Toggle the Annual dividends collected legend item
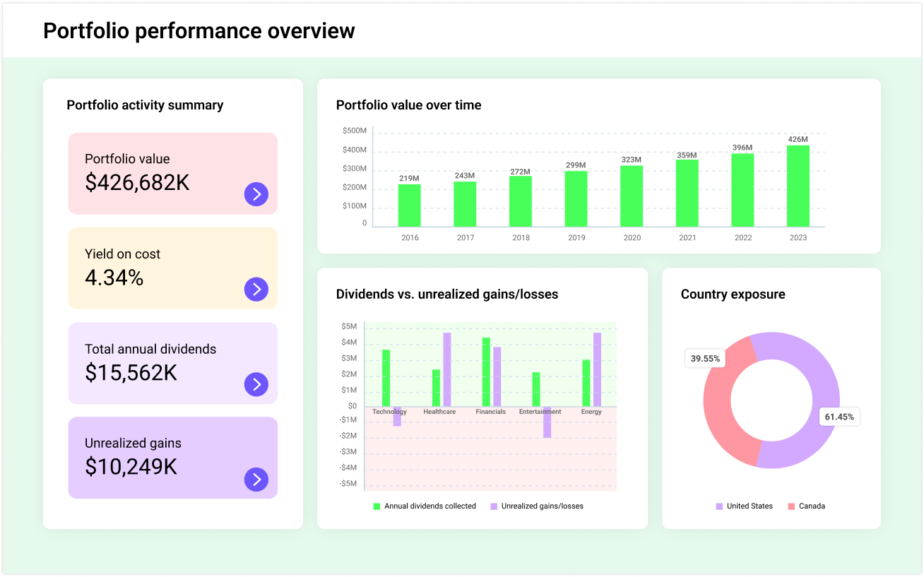This screenshot has width=924, height=577. pos(424,506)
